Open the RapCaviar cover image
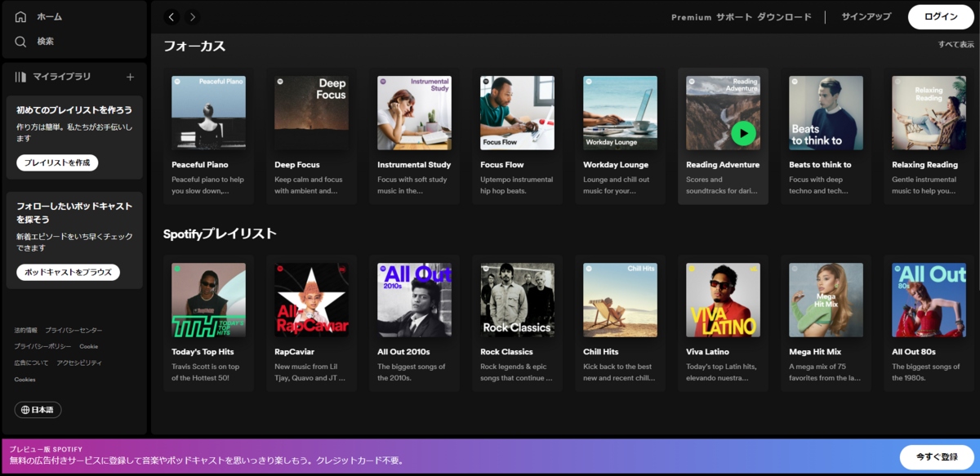Screen dimensions: 980x476 311,300
